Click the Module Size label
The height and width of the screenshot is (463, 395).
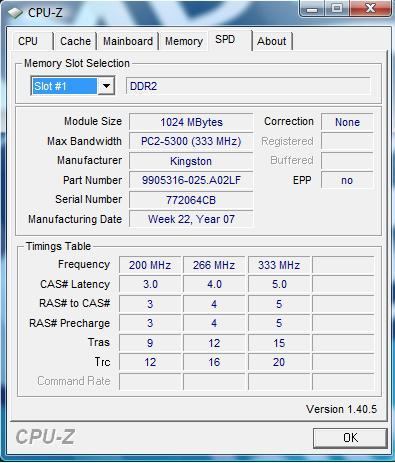pyautogui.click(x=93, y=121)
